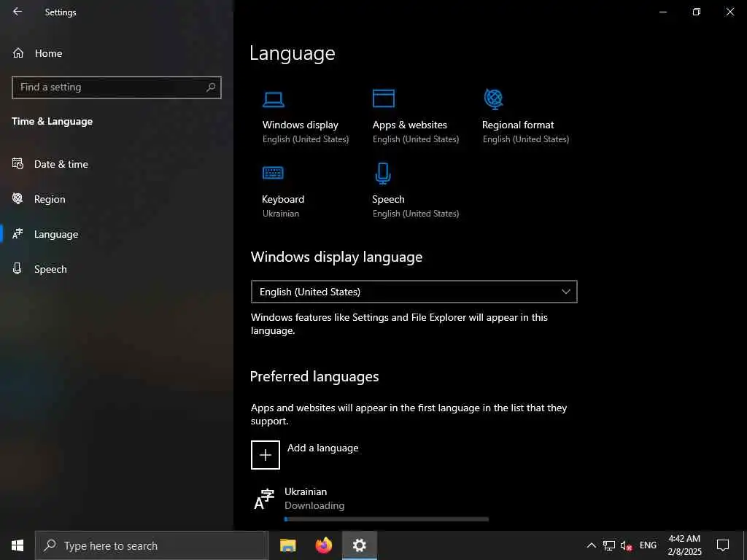Click the Keyboard tile icon
The width and height of the screenshot is (747, 560).
click(x=273, y=172)
